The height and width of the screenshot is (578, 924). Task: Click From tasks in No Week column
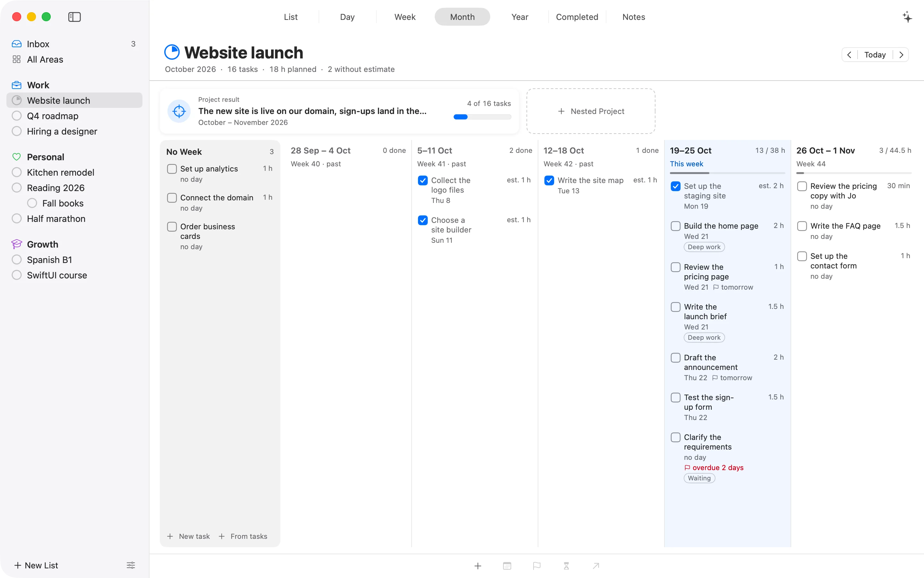[243, 536]
